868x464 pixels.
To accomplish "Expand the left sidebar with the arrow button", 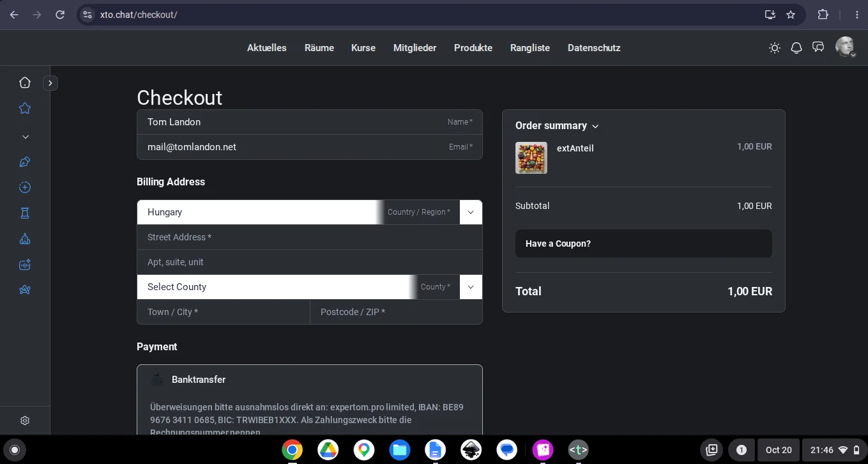I will [x=50, y=82].
